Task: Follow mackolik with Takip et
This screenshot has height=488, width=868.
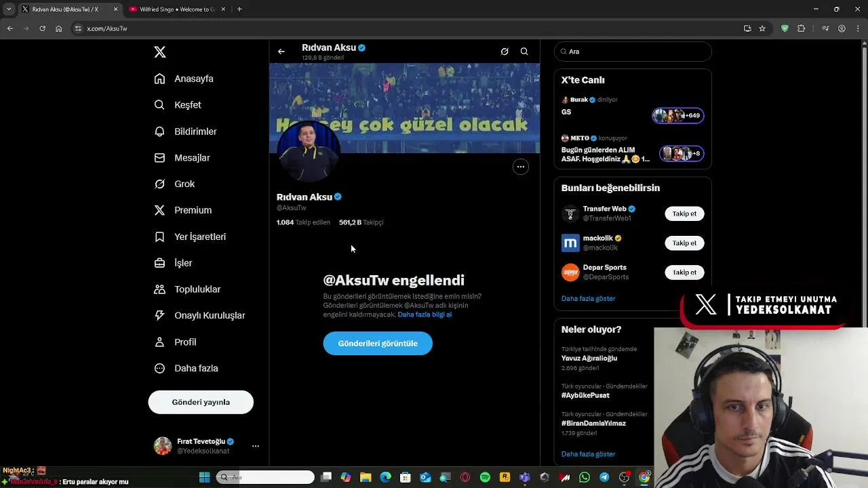Action: 684,243
